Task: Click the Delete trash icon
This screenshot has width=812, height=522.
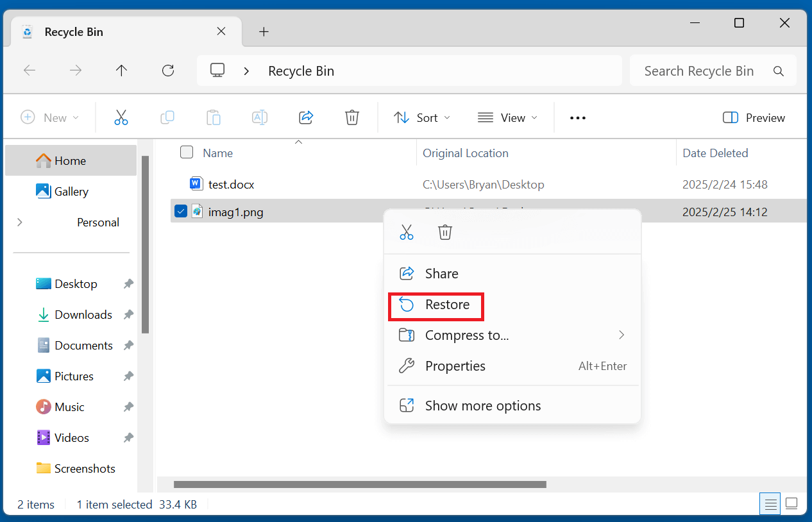Action: click(x=352, y=117)
